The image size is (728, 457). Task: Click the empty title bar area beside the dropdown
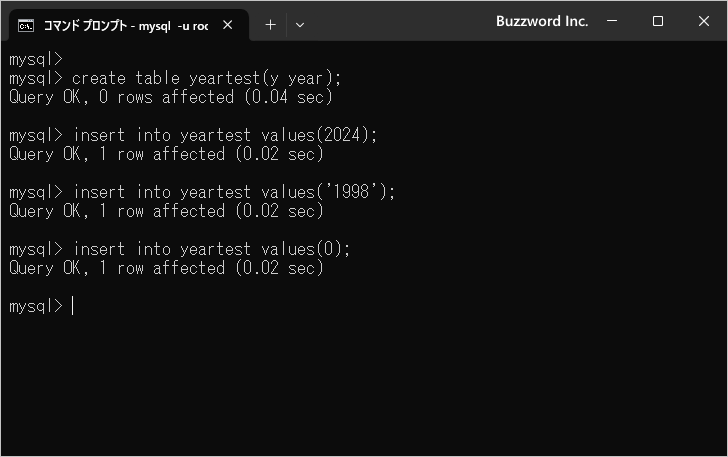400,22
